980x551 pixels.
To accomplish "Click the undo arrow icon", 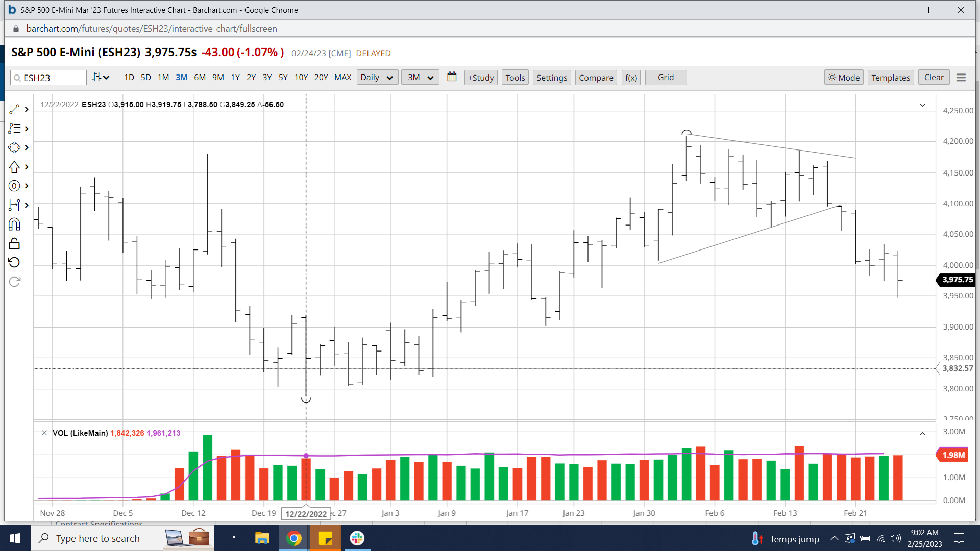I will point(14,262).
